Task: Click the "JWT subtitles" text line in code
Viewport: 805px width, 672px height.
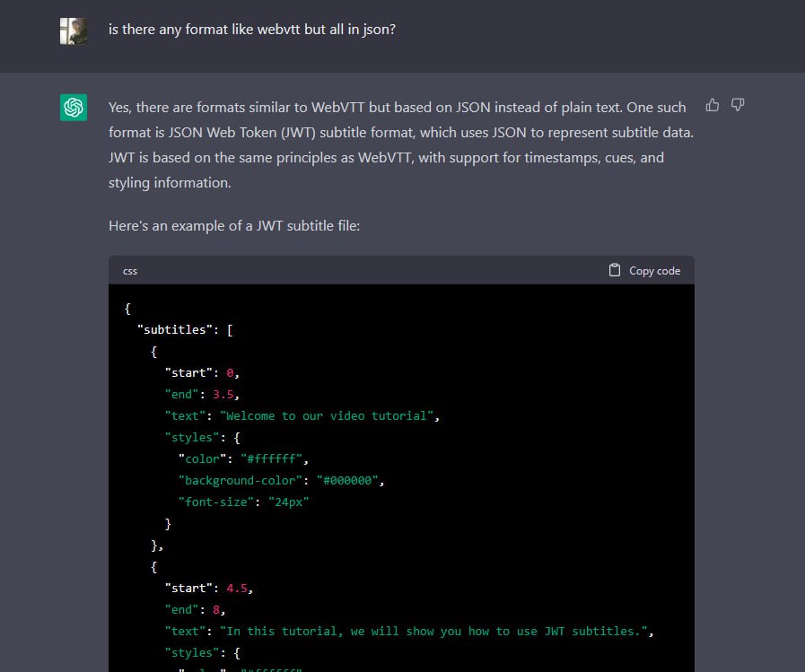Action: click(x=409, y=632)
